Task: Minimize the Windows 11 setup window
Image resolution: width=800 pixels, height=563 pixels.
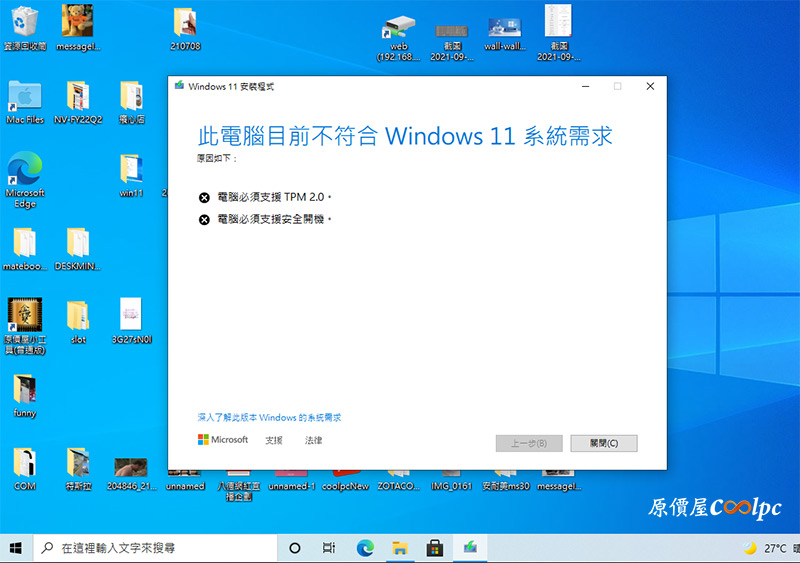Action: click(x=585, y=86)
